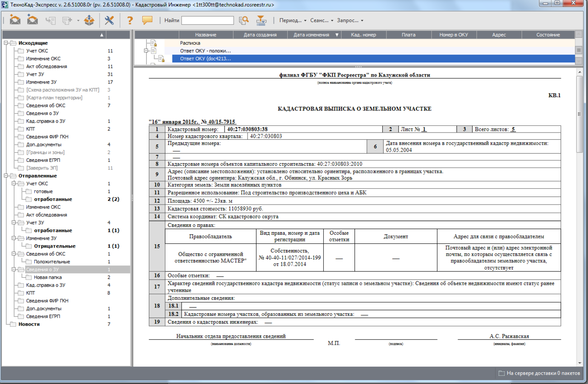This screenshot has width=588, height=384.
Task: Collapse the Ответ ОКУ - положи... list row
Action: (146, 51)
